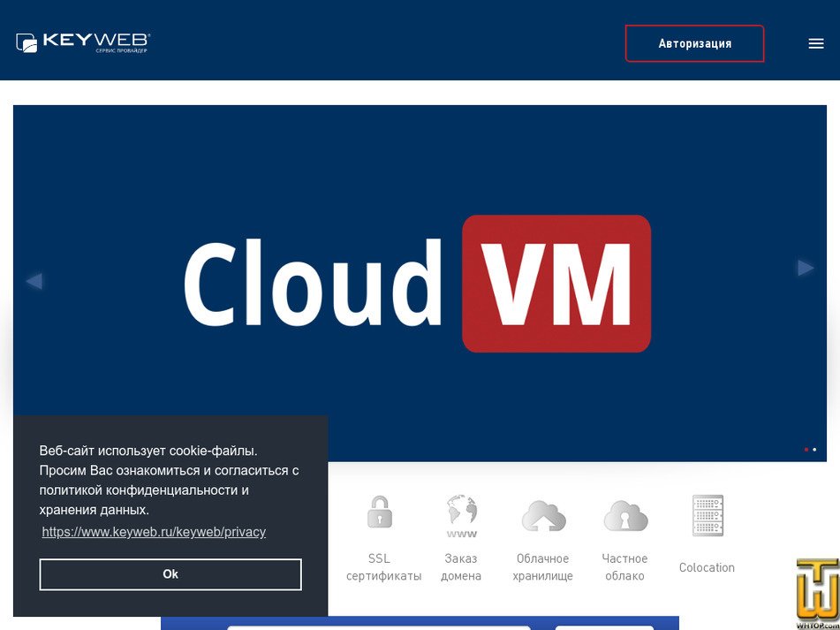Viewport: 840px width, 630px height.
Task: Click the SSL сертификаты label
Action: pos(383,567)
